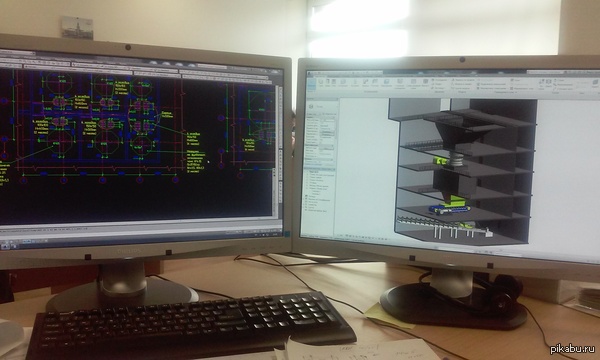Open the type selector dropdown in Properties
Image resolution: width=600 pixels, height=360 pixels.
click(321, 115)
